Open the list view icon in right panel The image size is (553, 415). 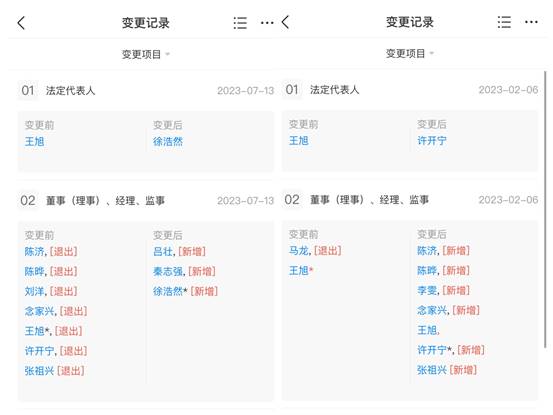click(504, 22)
